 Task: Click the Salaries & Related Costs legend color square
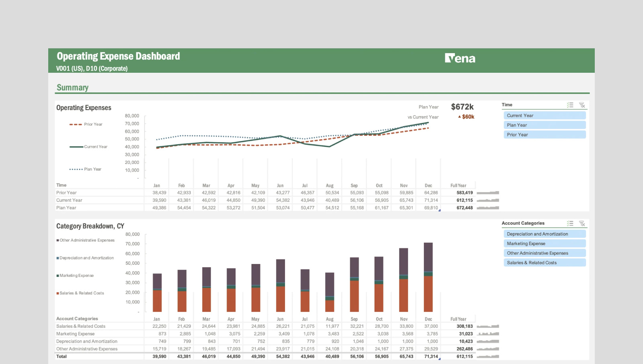(57, 293)
